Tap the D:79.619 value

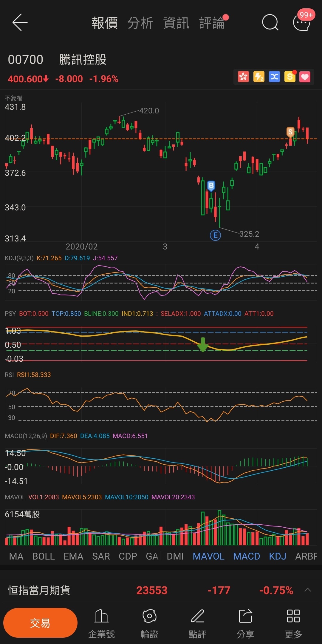tap(77, 258)
